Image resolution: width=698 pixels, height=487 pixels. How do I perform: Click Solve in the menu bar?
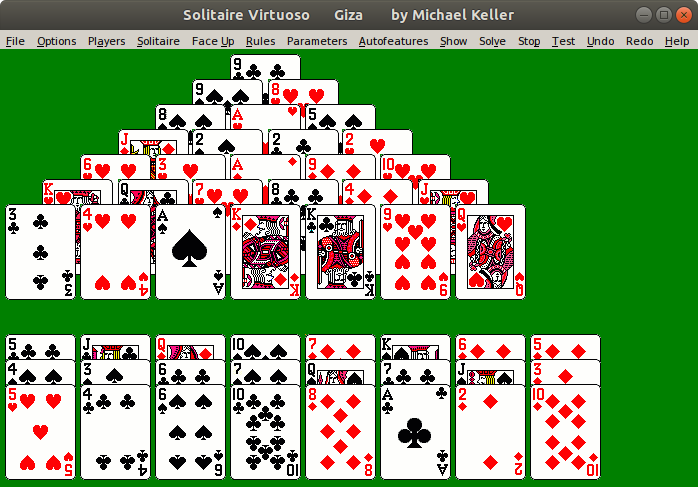tap(492, 41)
